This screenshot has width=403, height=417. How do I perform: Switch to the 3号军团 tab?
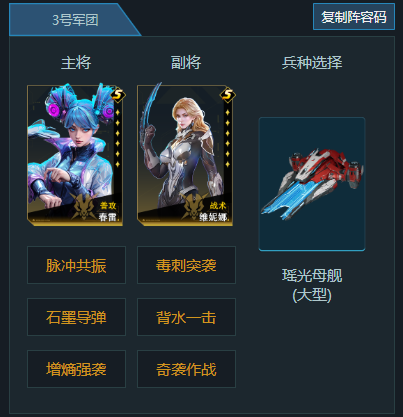(75, 20)
